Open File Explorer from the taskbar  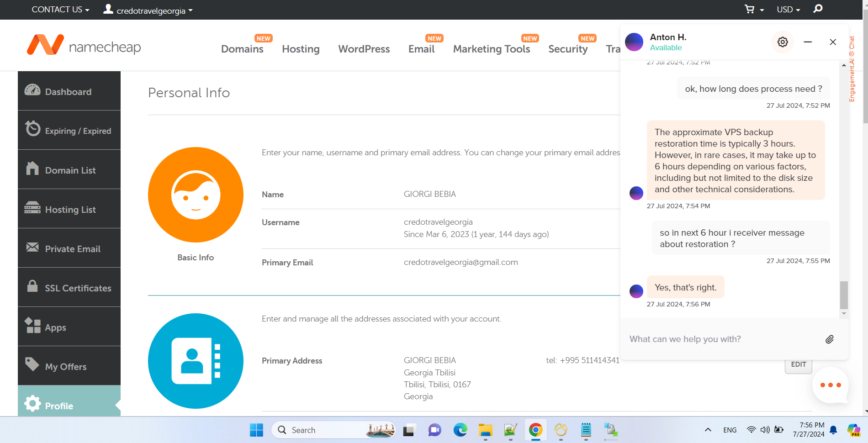(x=485, y=430)
